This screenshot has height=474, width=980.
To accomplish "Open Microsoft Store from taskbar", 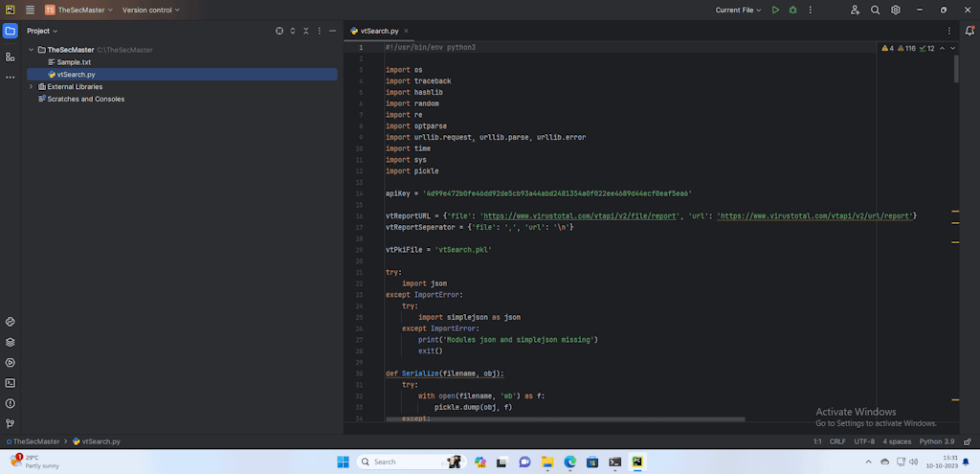I will (592, 462).
